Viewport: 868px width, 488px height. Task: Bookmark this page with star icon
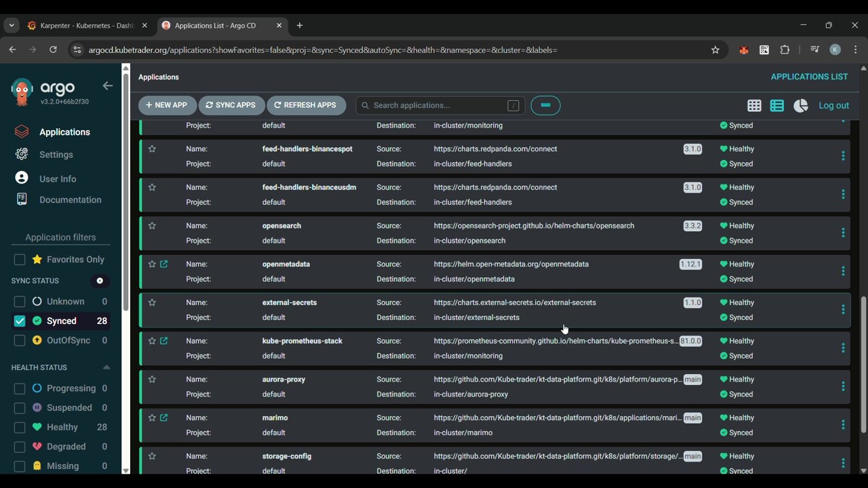point(715,49)
